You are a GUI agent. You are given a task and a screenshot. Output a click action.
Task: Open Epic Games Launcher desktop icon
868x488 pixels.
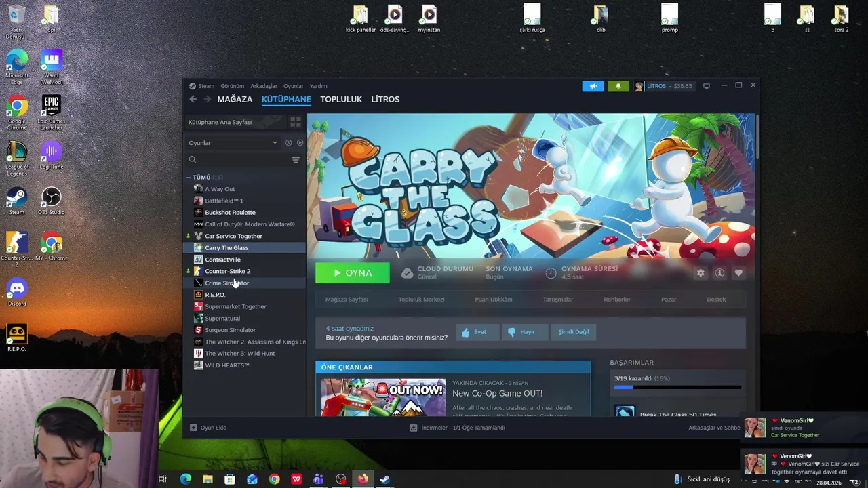[52, 113]
